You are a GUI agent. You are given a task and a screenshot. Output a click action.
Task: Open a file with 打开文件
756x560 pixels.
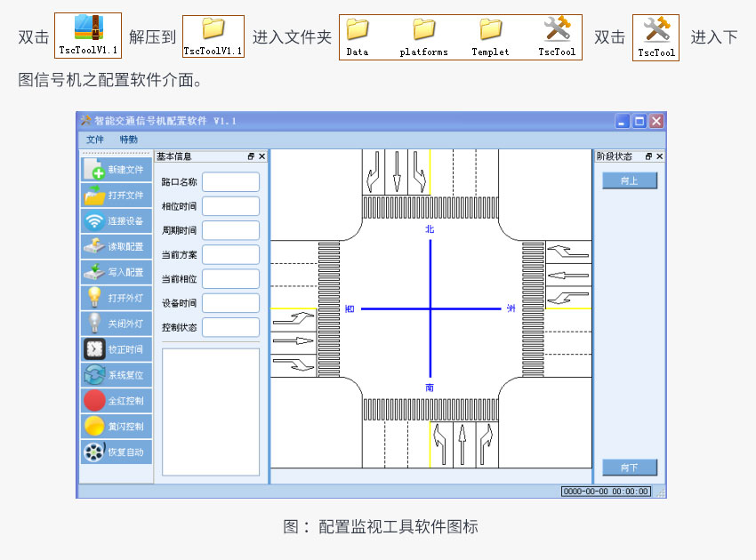tap(117, 196)
